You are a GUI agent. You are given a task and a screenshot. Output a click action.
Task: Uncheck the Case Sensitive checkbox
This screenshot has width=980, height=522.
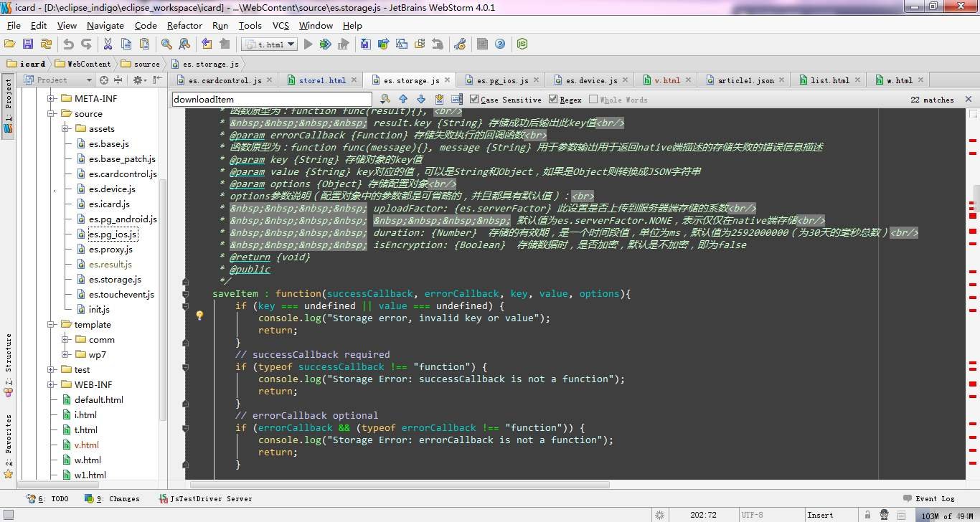[474, 100]
